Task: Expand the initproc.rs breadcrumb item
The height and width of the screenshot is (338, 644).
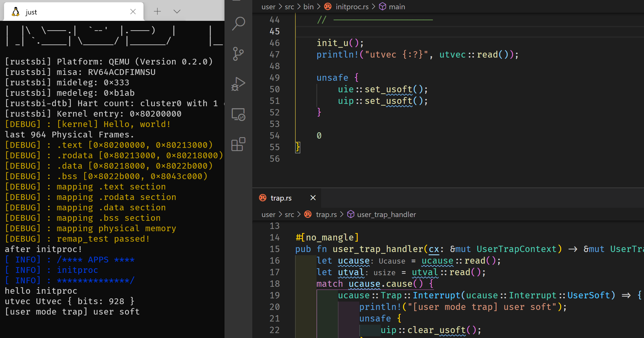Action: pyautogui.click(x=352, y=7)
